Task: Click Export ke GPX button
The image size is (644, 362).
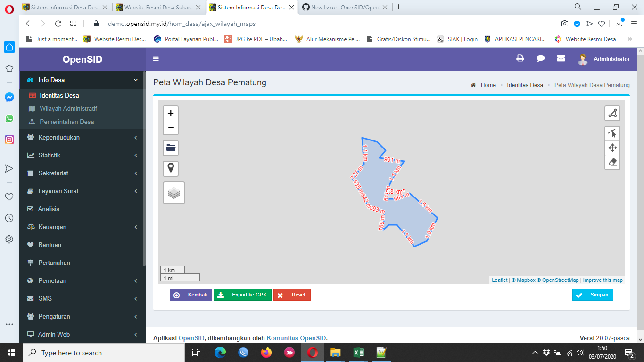Action: click(x=242, y=295)
